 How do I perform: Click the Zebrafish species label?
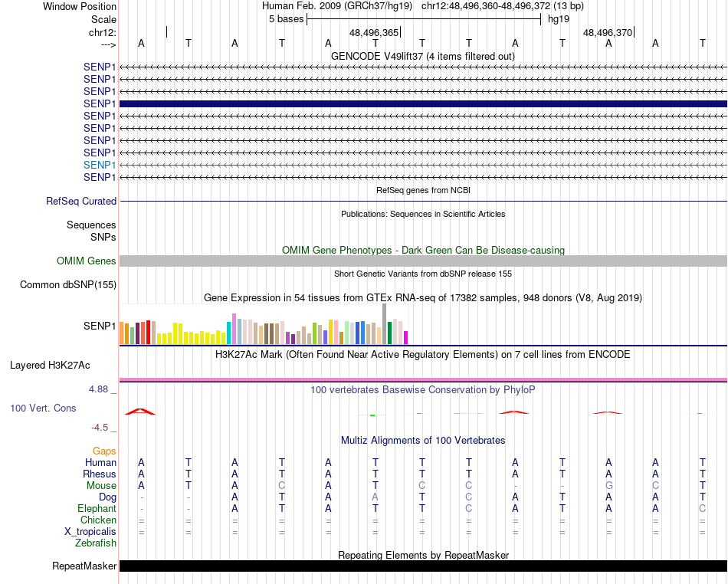tap(96, 543)
